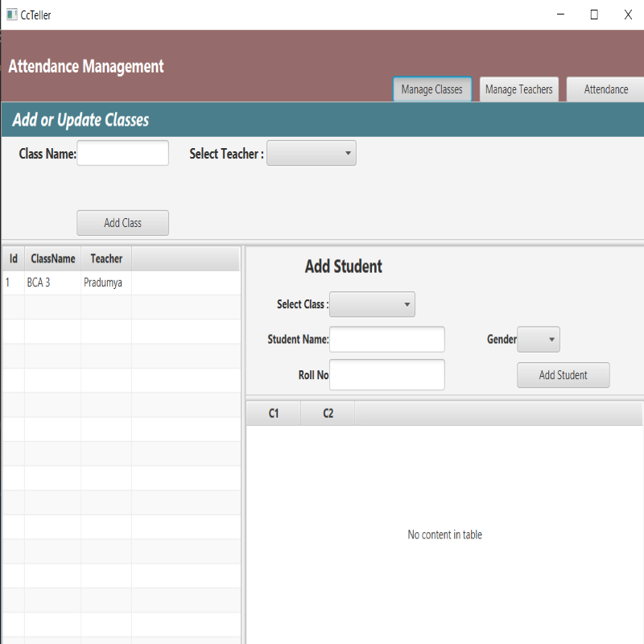Switch to the Manage Classes tab
Viewport: 644px width, 644px height.
click(x=432, y=89)
